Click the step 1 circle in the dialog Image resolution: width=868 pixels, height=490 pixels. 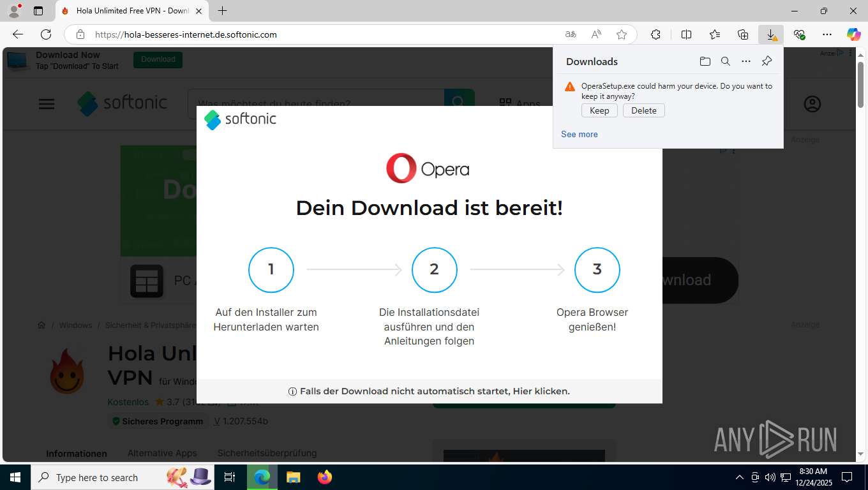pos(271,270)
